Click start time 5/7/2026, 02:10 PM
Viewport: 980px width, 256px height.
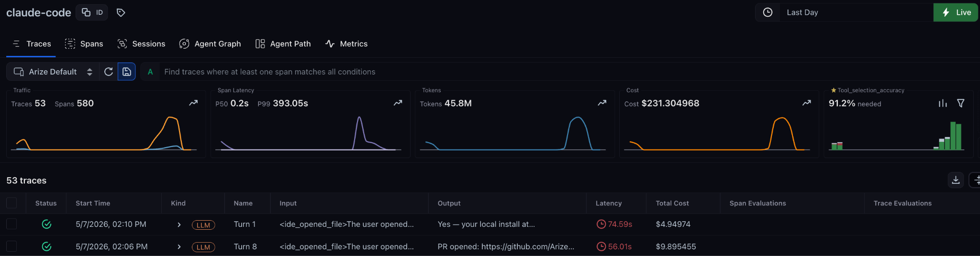coord(111,224)
